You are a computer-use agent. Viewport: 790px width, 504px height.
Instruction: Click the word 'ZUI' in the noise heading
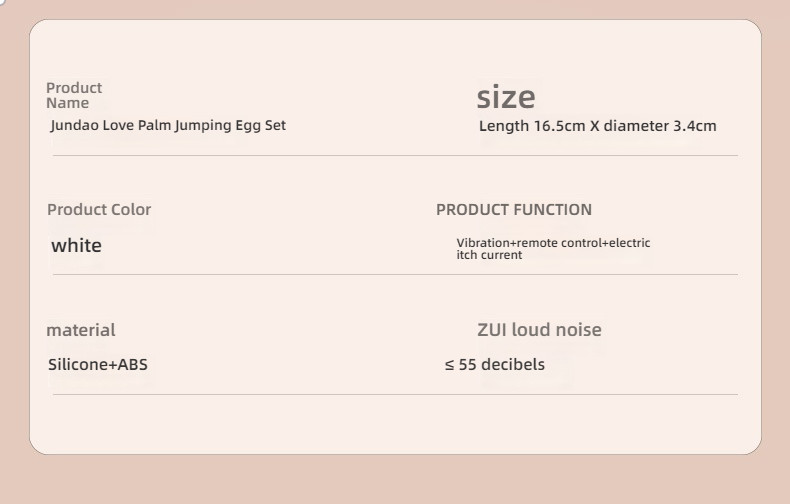(492, 330)
